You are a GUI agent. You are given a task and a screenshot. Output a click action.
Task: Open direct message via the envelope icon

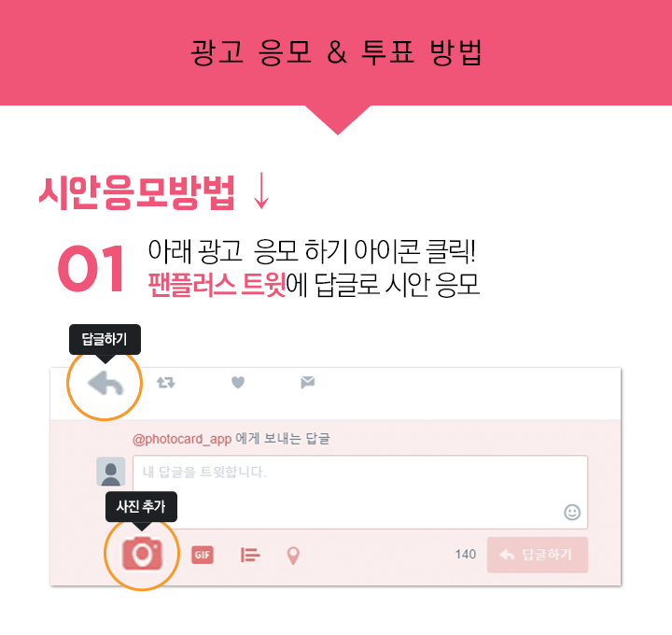(x=308, y=382)
